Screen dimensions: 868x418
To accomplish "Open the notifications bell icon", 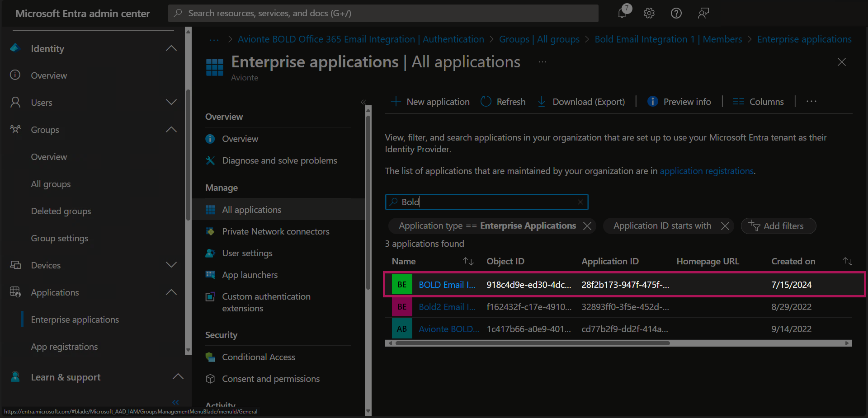I will click(x=623, y=13).
